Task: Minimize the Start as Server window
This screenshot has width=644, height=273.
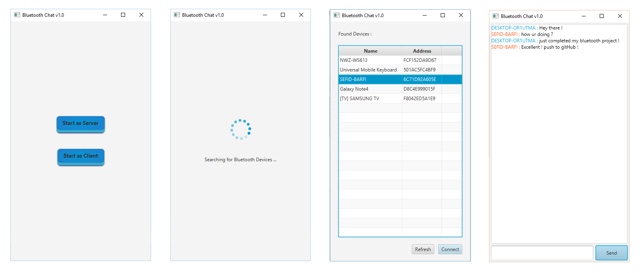Action: point(105,15)
